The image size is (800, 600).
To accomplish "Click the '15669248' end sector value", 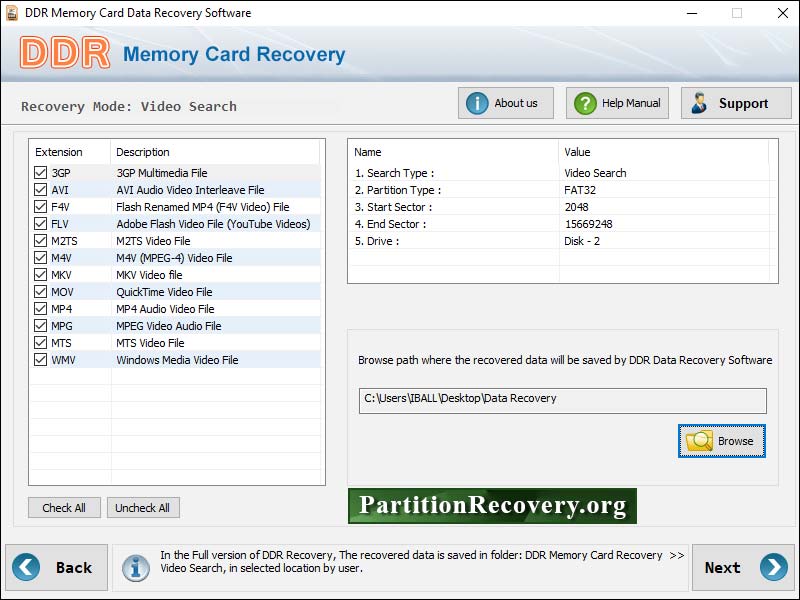I will [588, 224].
